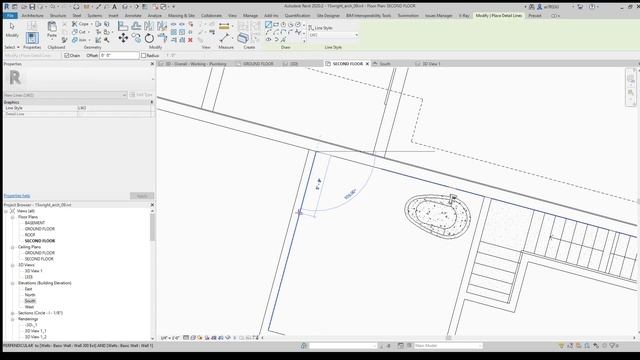The width and height of the screenshot is (640, 360).
Task: Open the Select panel dropdown
Action: click(12, 47)
